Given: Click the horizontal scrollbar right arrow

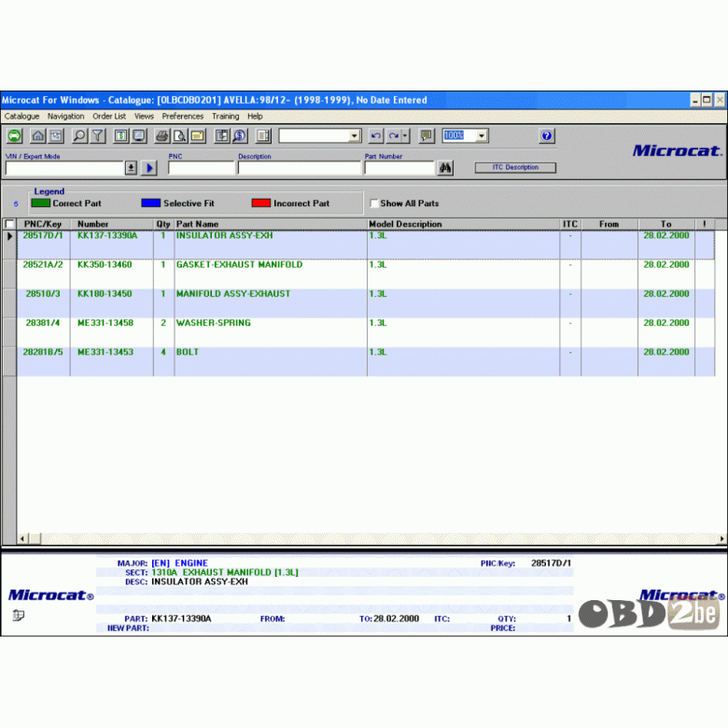Looking at the screenshot, I should click(722, 539).
